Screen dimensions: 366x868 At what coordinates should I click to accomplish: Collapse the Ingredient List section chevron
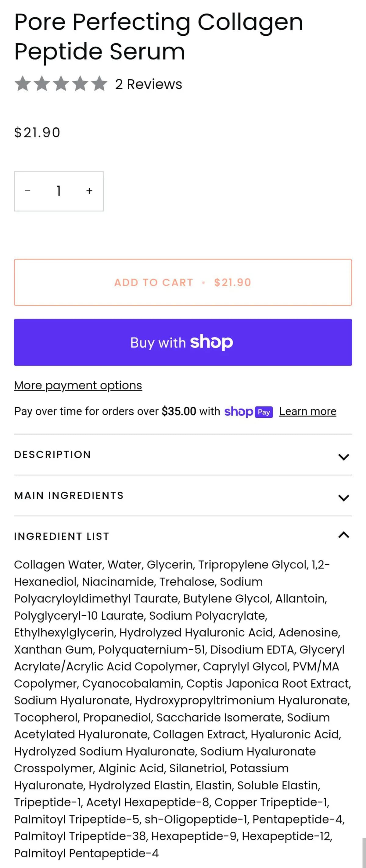coord(343,535)
